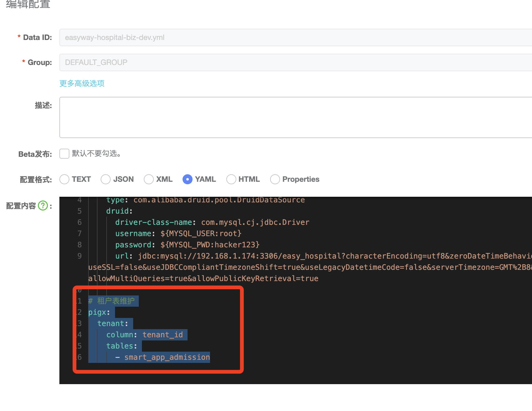Click the DruidDataSource type line

tap(205, 200)
